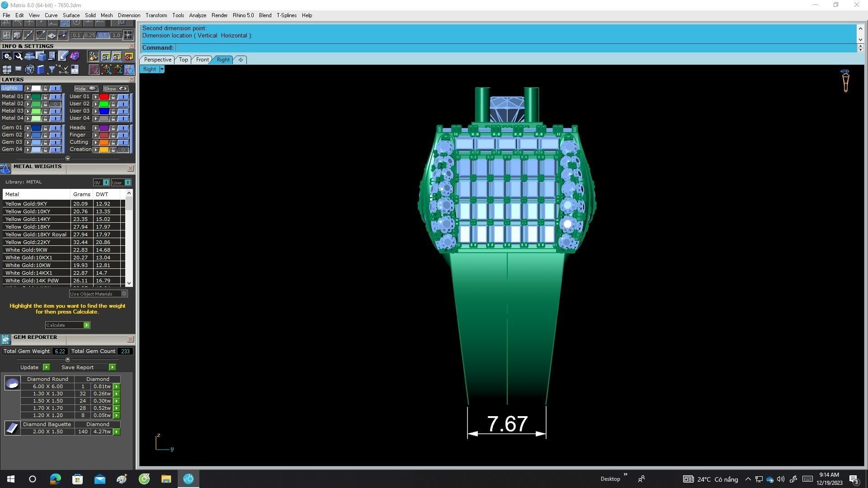This screenshot has width=868, height=488.
Task: Toggle the grid snap icon beside 1.0
Action: (x=128, y=35)
